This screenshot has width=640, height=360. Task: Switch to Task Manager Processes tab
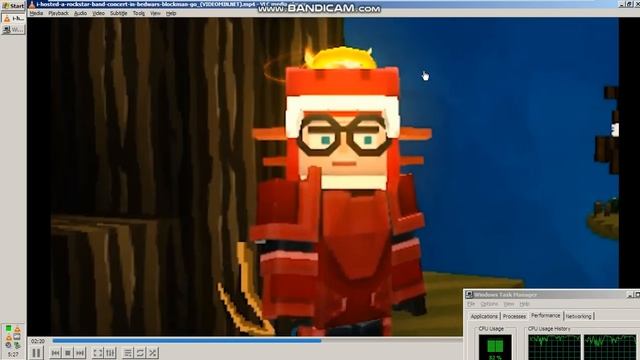pos(514,316)
